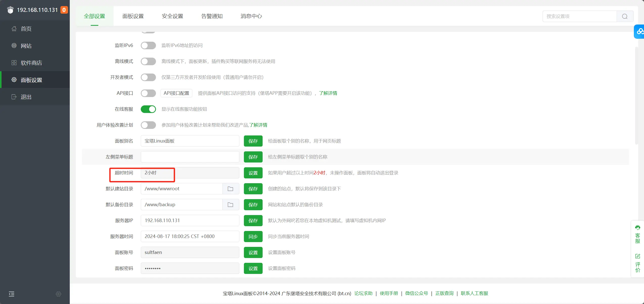Disable the online customer service toggle
Screen dimensions: 644x304
(x=148, y=109)
